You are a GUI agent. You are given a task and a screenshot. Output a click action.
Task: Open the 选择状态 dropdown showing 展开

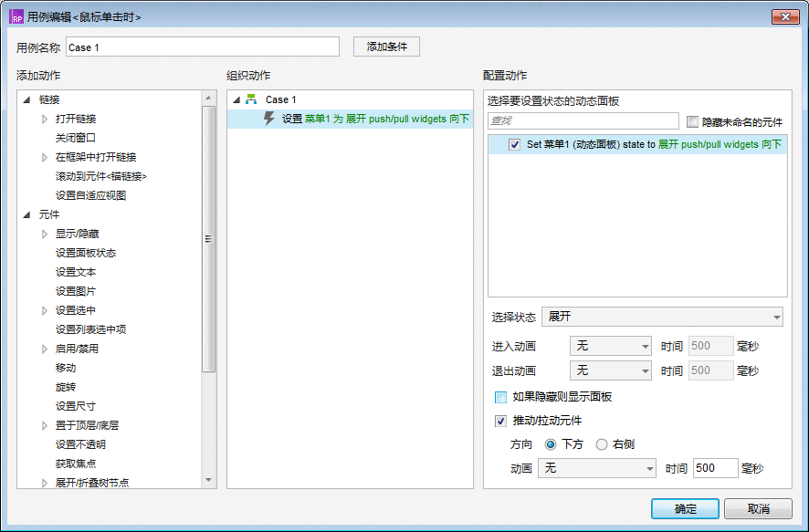pos(662,317)
